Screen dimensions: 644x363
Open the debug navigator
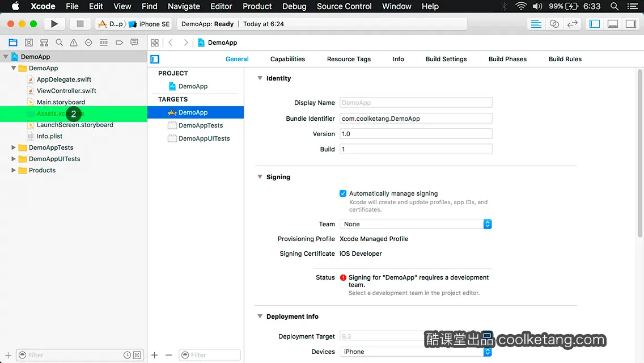(104, 43)
